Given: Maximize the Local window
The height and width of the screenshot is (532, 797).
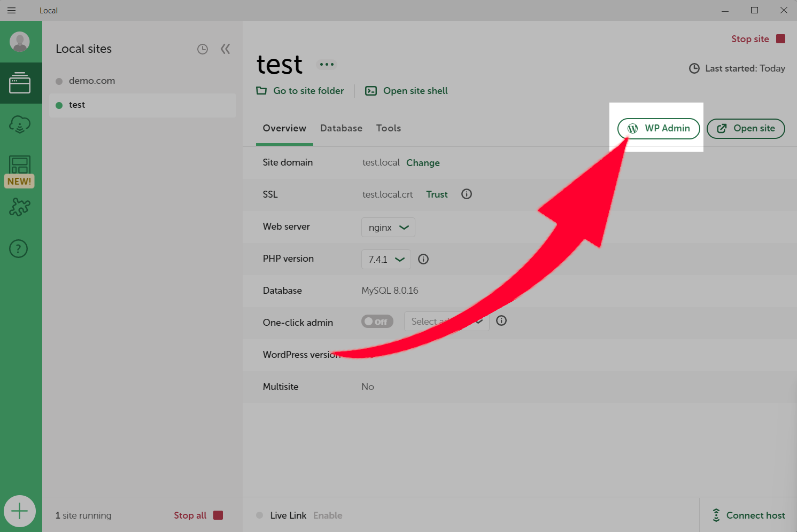Looking at the screenshot, I should coord(754,10).
